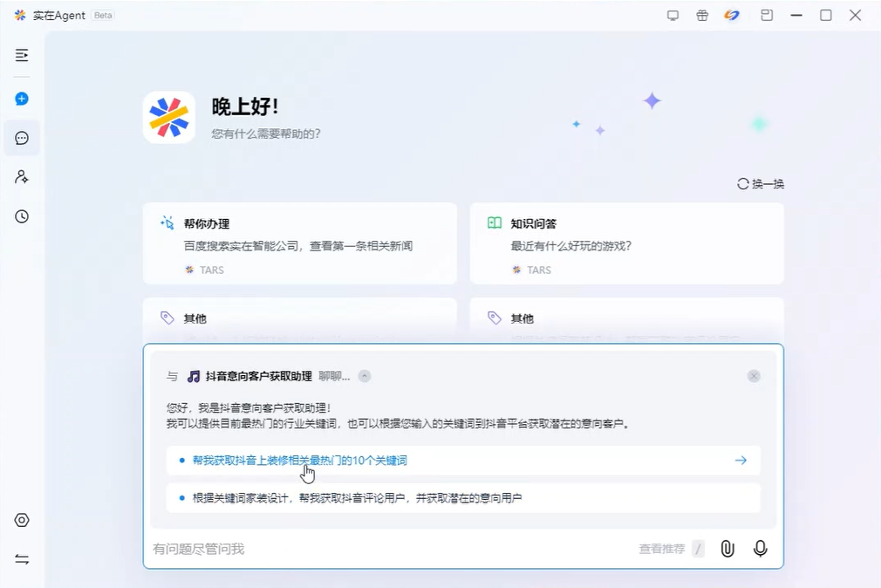This screenshot has height=588, width=881.
Task: Click the colorful logo icon in the title bar
Action: [732, 15]
